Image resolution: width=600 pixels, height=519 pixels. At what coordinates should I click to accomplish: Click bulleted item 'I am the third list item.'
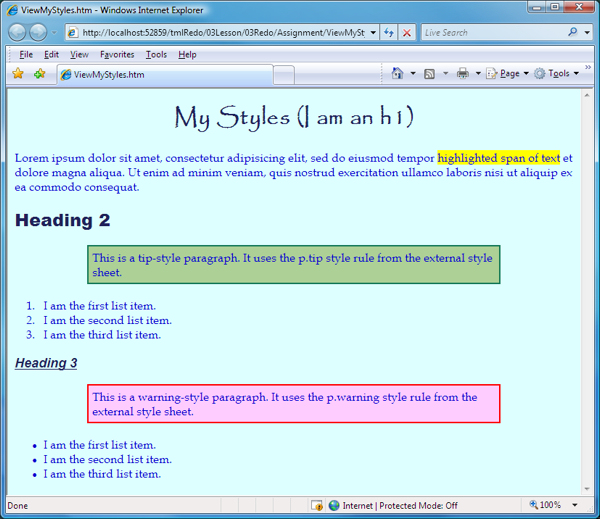tap(102, 474)
